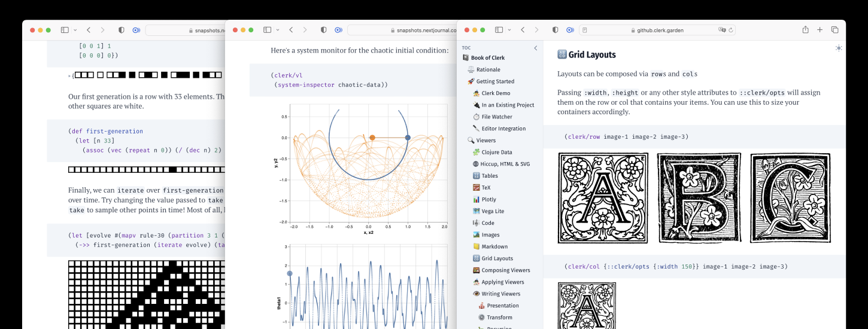868x329 pixels.
Task: Click the orange pendulum point on the chart
Action: click(x=372, y=138)
